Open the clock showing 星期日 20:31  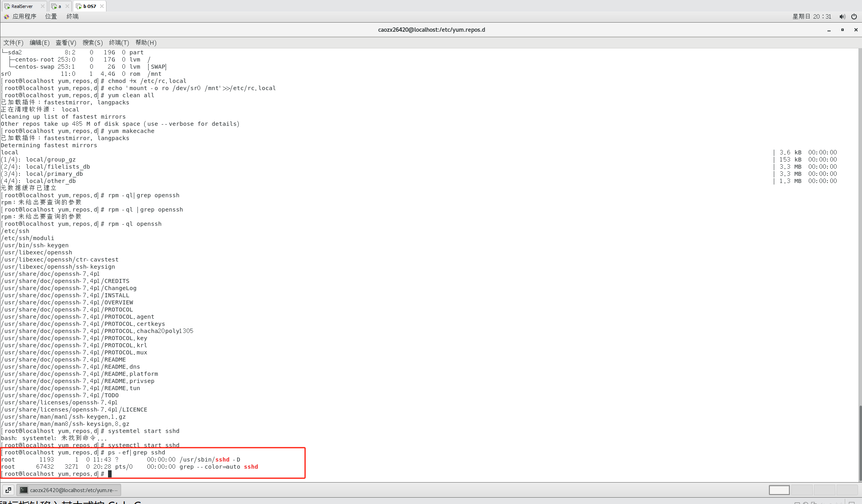(x=812, y=16)
